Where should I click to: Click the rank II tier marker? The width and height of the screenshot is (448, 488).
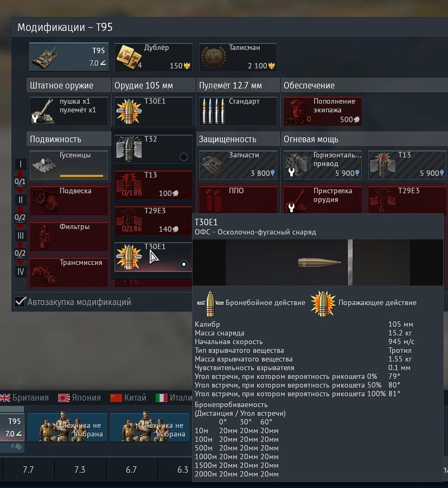(x=21, y=200)
